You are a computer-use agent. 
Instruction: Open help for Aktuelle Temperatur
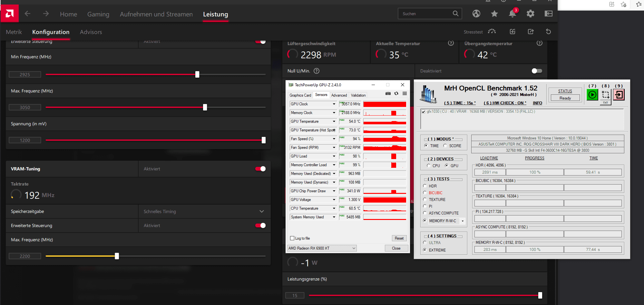pyautogui.click(x=451, y=43)
